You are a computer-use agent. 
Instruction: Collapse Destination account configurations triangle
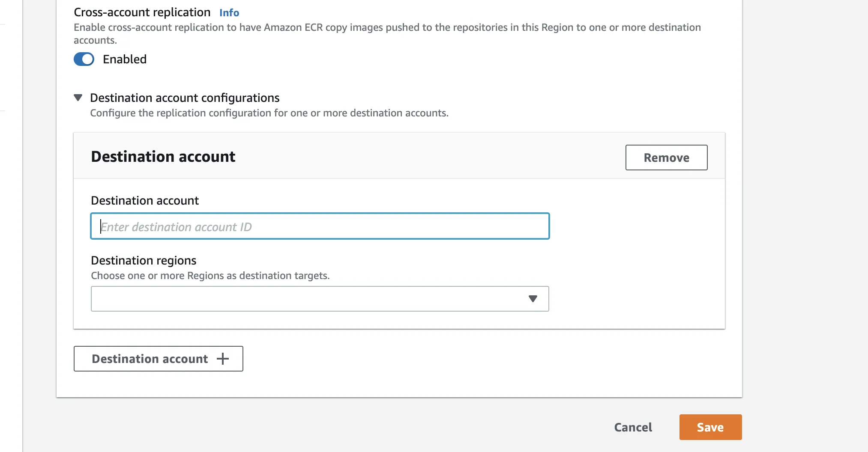(78, 98)
